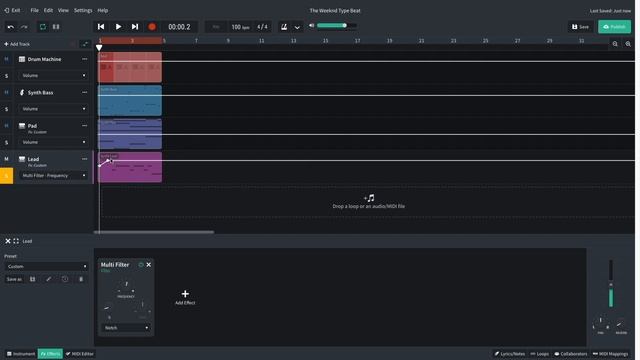This screenshot has width=640, height=360.
Task: Toggle cycle loop mode in toolbar
Action: tap(42, 27)
